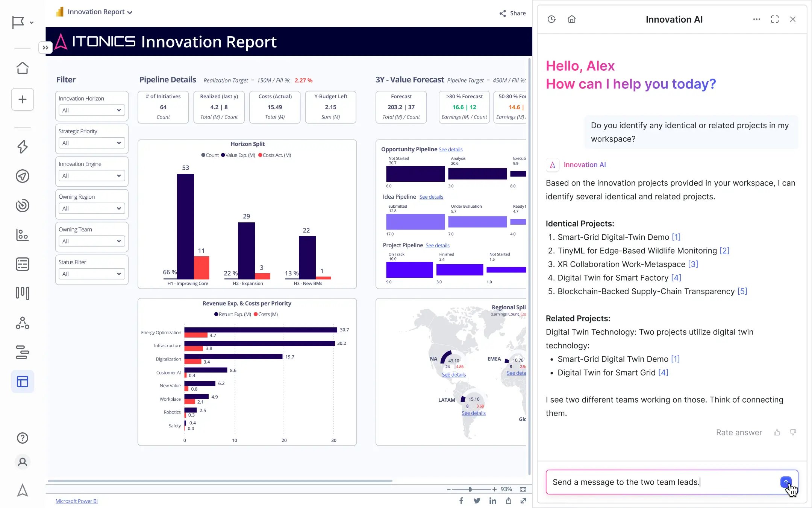Open Innovation Report title dropdown
The height and width of the screenshot is (508, 812).
pyautogui.click(x=99, y=12)
